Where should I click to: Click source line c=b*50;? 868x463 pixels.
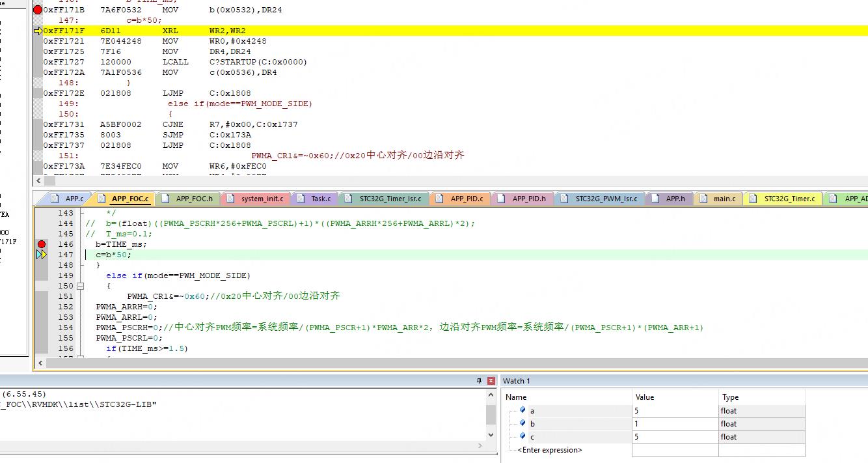click(x=113, y=255)
